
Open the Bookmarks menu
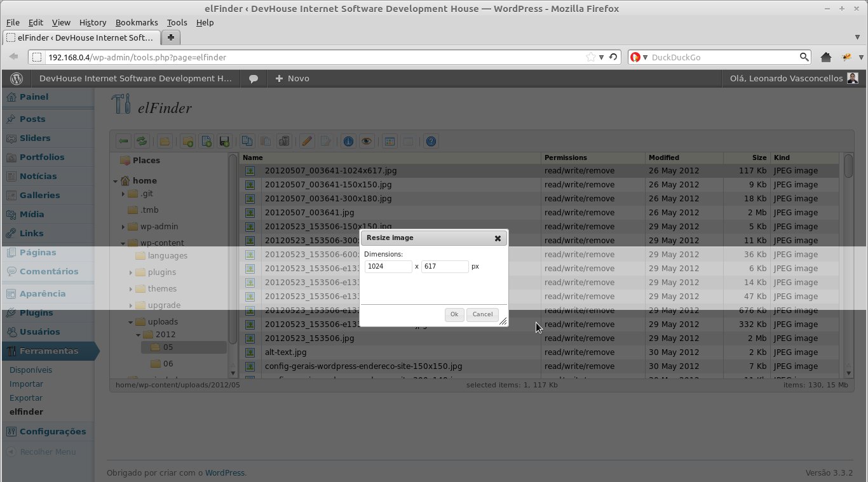point(137,22)
